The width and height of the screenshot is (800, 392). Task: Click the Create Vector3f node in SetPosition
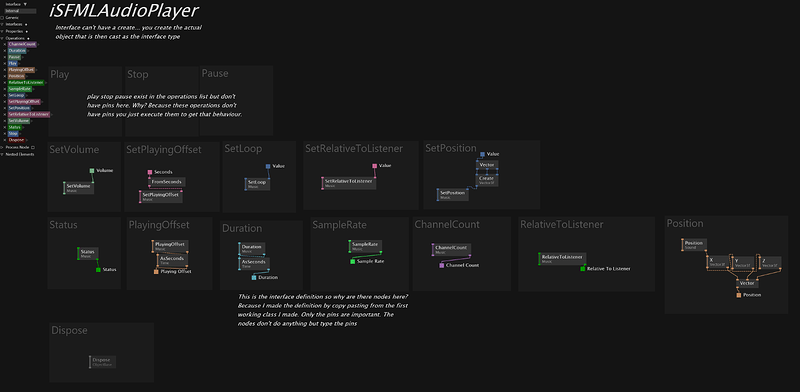pos(487,180)
